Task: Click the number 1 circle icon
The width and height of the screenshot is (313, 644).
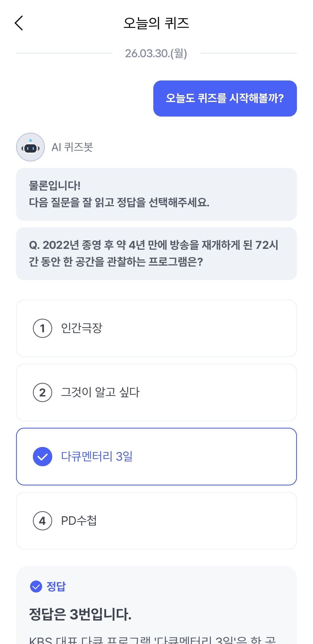Action: tap(42, 328)
